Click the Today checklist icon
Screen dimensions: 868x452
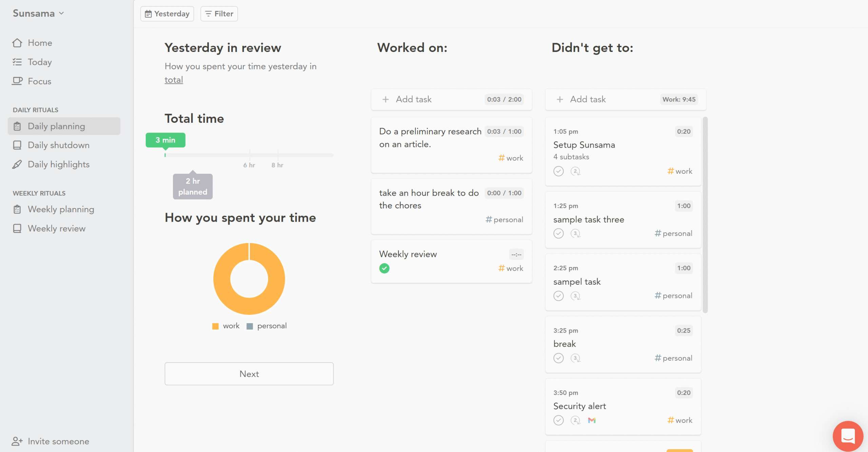[x=17, y=62]
